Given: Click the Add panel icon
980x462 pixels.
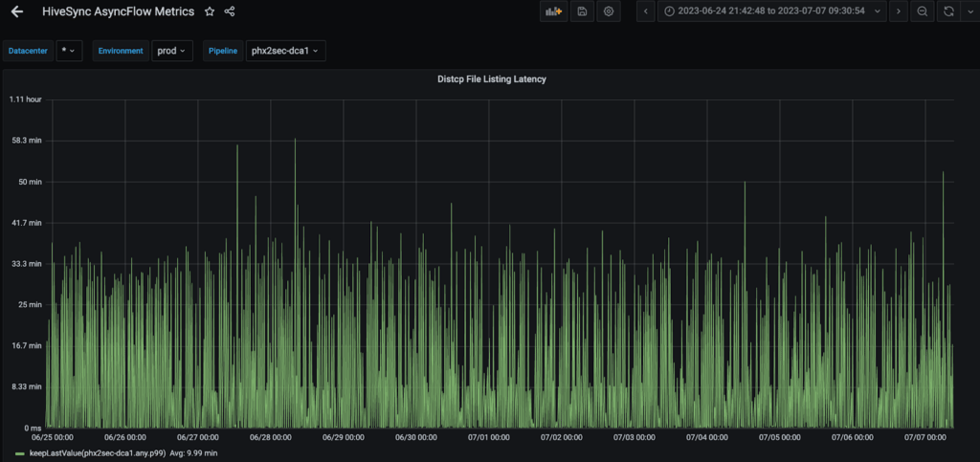Looking at the screenshot, I should [552, 11].
